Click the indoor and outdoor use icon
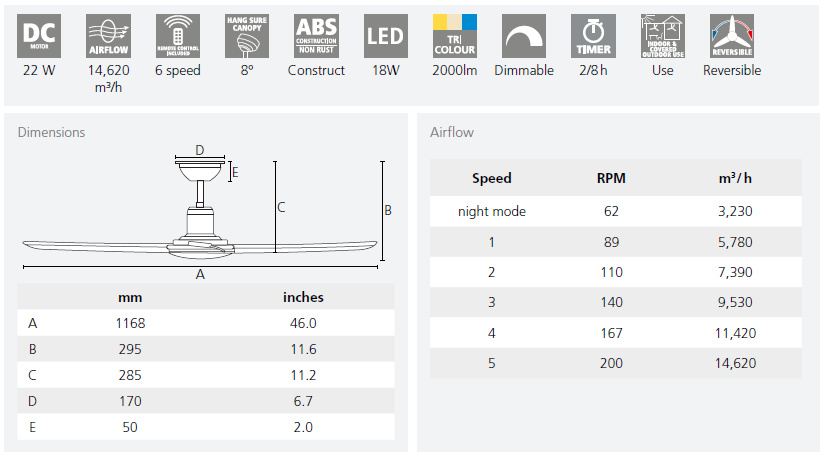The image size is (824, 456). pos(662,37)
